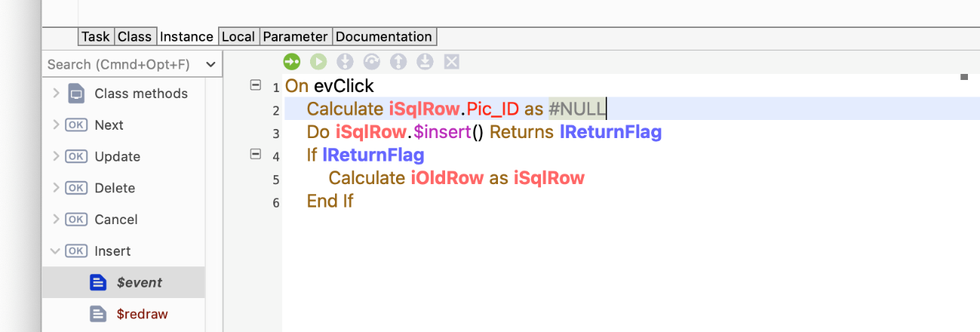Viewport: 980px width, 332px height.
Task: Expand the Update button node
Action: pos(56,156)
